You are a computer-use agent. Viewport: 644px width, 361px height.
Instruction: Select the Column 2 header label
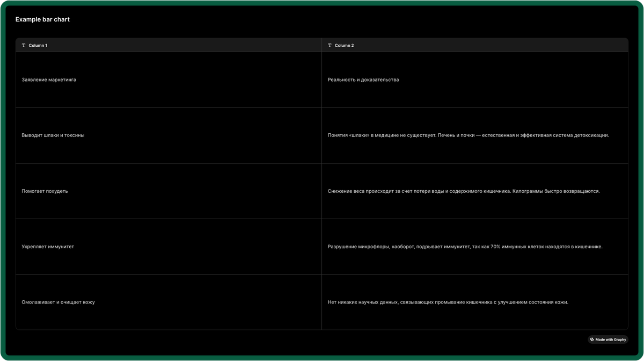click(344, 46)
